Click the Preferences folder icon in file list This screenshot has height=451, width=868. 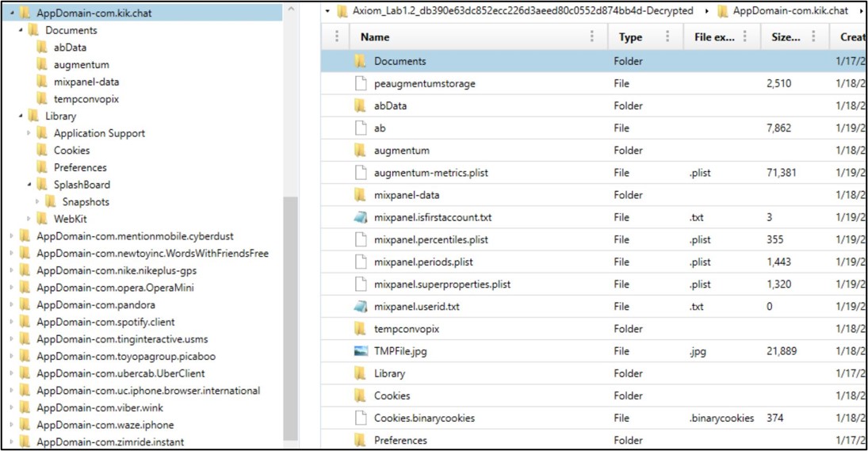361,440
